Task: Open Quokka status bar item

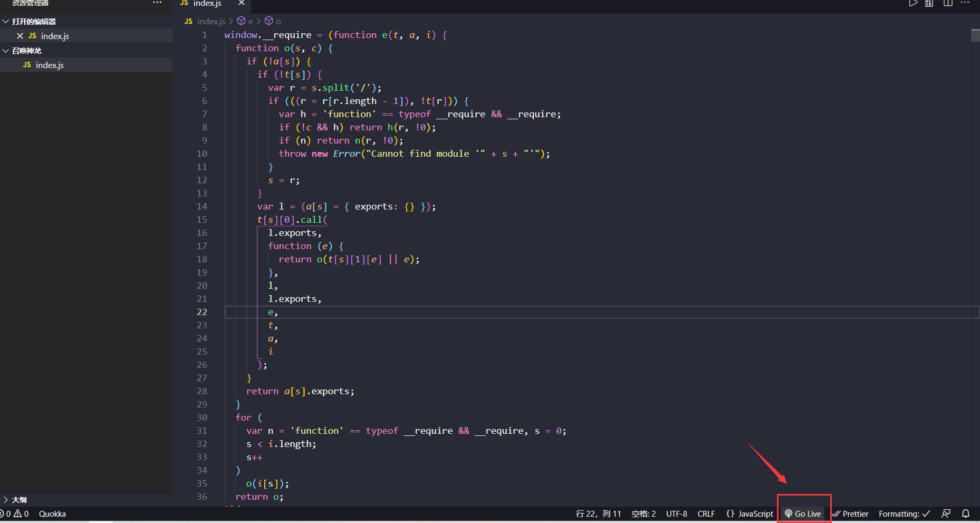Action: click(x=52, y=514)
